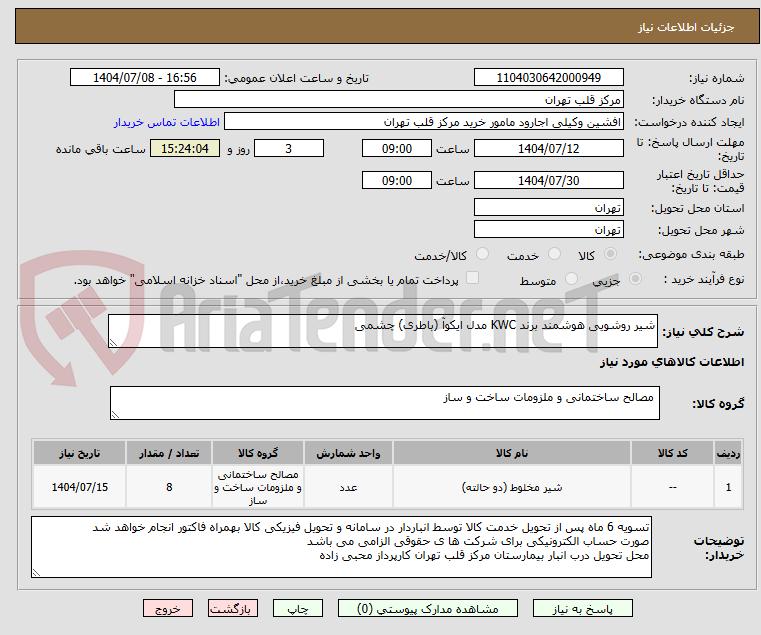The width and height of the screenshot is (761, 635).
Task: Click the 'گروه کالا' table column header
Action: [258, 453]
